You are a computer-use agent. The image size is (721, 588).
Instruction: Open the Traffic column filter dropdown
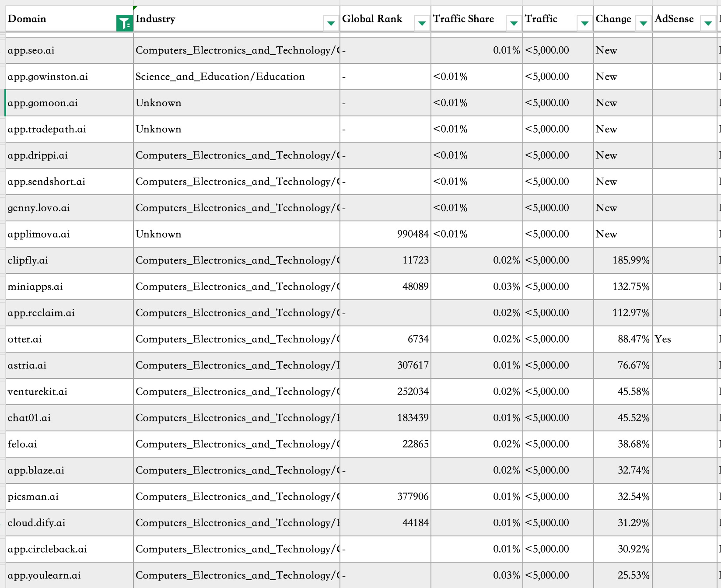pyautogui.click(x=584, y=23)
